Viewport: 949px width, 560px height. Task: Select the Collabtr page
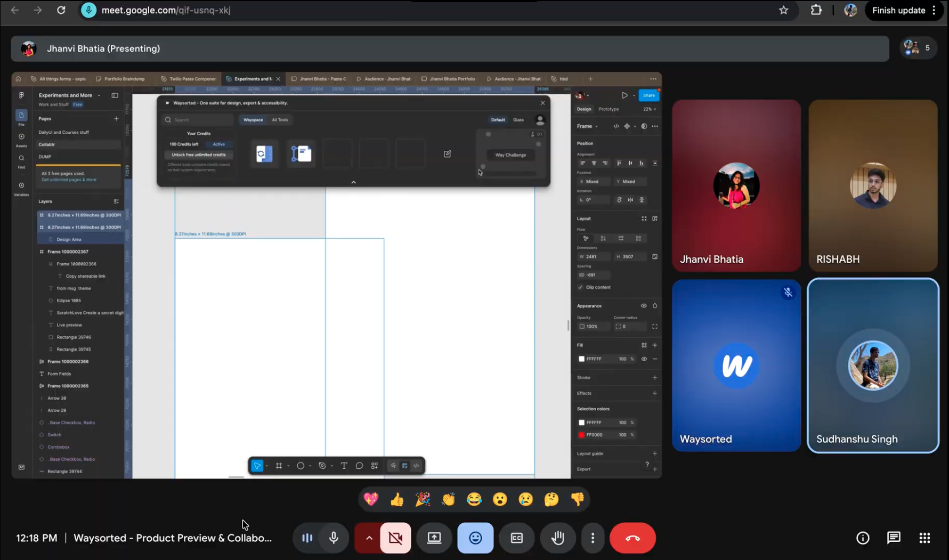point(78,144)
